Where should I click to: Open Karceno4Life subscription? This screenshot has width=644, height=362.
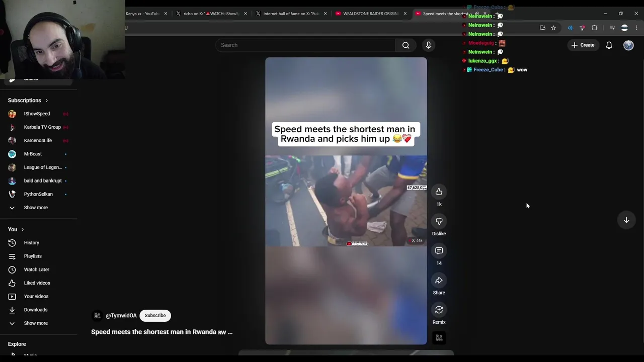(x=38, y=141)
